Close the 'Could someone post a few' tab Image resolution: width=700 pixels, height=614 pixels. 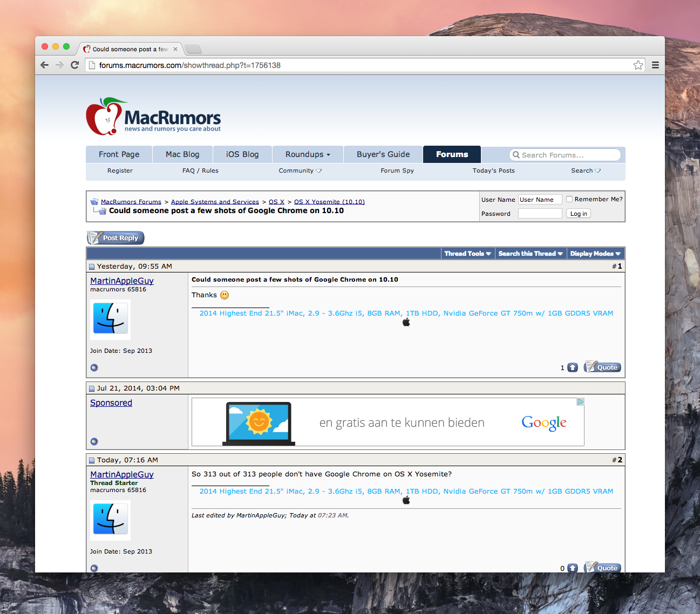175,49
